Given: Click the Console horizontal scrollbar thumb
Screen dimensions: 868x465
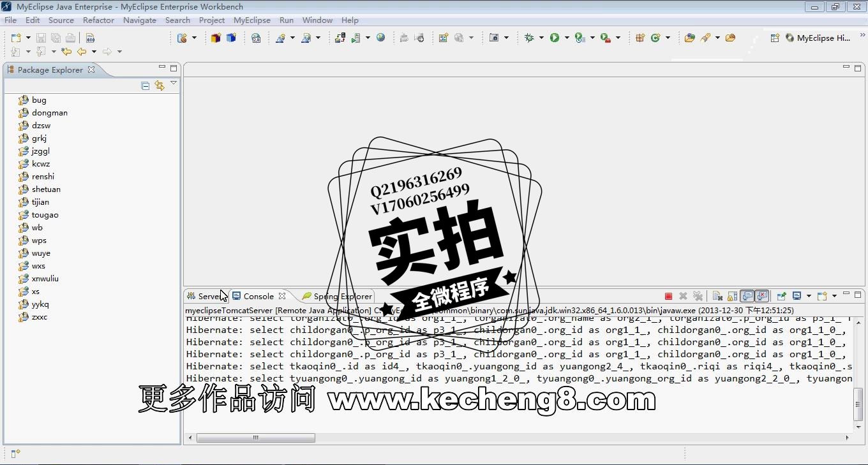Looking at the screenshot, I should click(x=256, y=438).
